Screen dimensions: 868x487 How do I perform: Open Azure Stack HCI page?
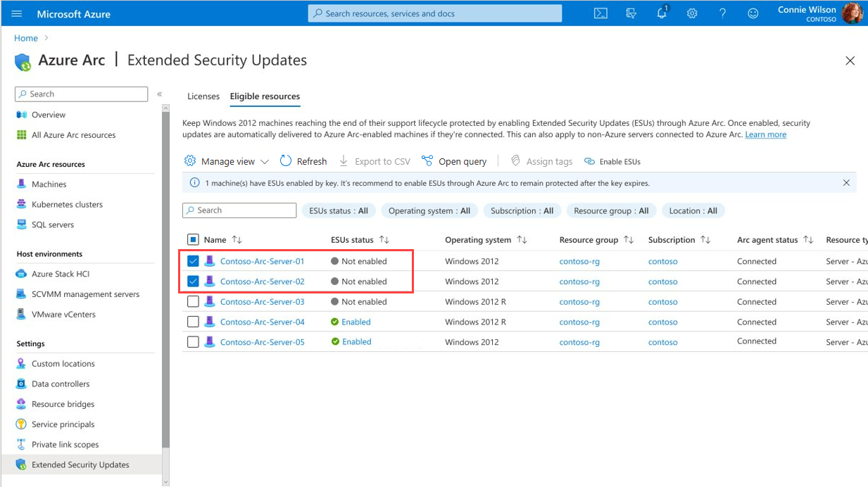[61, 274]
